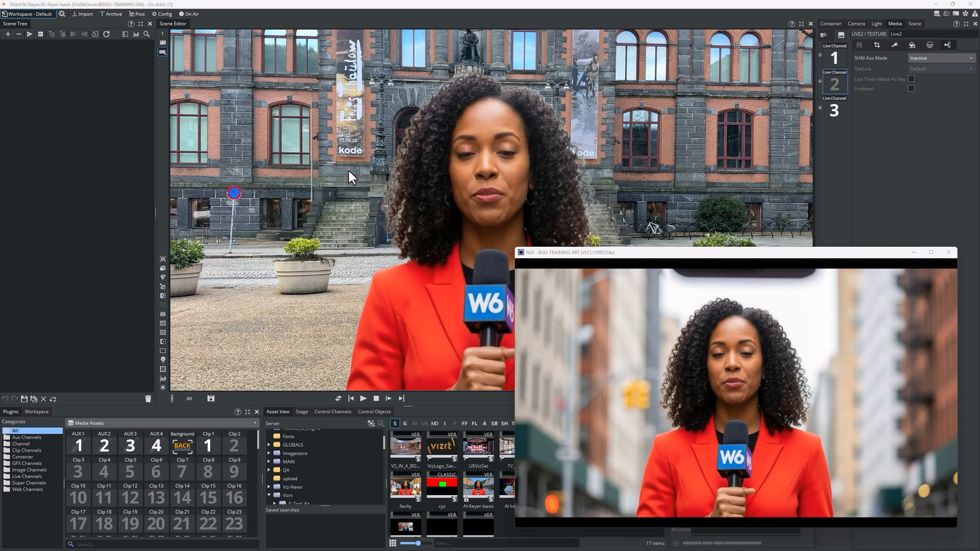Toggle the SB filter in Asset View
Image resolution: width=980 pixels, height=551 pixels.
(x=494, y=423)
